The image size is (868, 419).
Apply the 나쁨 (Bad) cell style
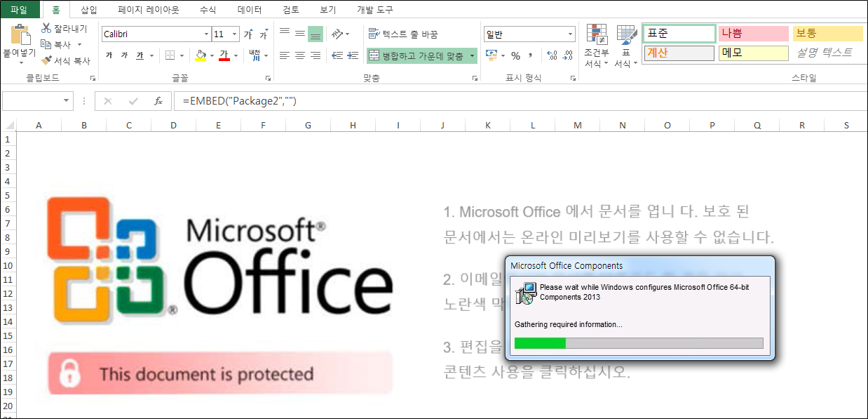pyautogui.click(x=754, y=33)
